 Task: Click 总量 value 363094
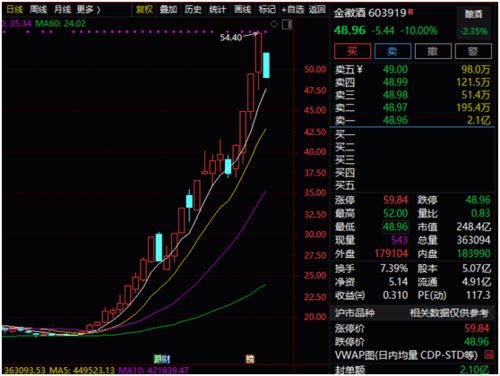pos(474,240)
